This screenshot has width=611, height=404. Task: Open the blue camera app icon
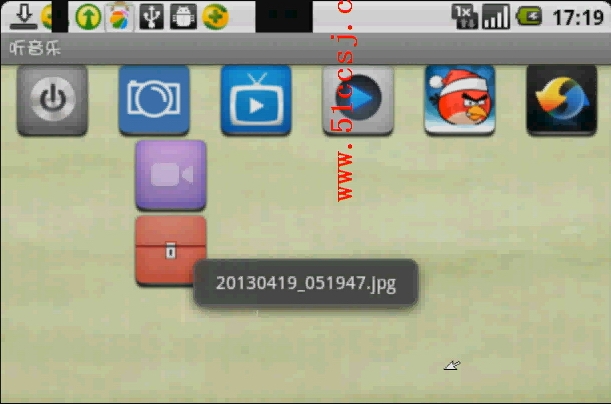coord(154,100)
